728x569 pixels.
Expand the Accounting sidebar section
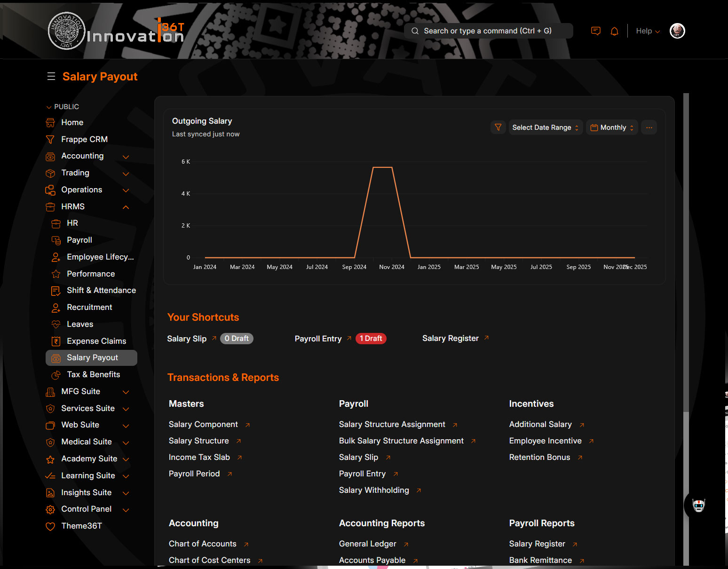click(126, 157)
